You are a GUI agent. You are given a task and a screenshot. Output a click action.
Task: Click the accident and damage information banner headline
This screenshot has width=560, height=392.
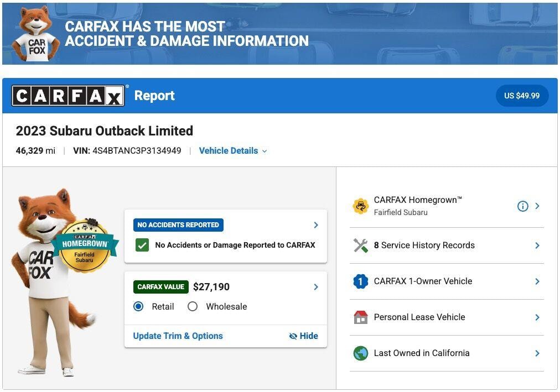(186, 34)
